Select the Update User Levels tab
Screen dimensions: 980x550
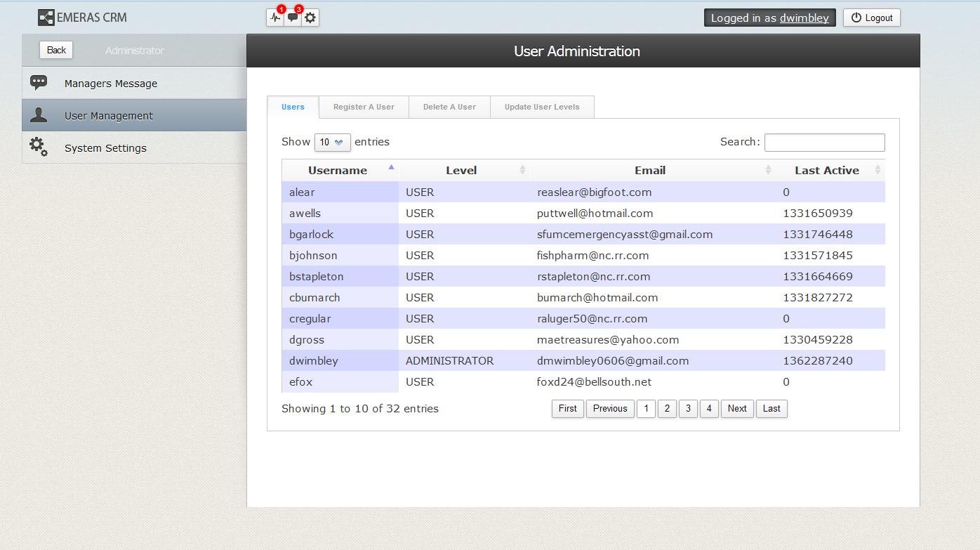coord(542,107)
